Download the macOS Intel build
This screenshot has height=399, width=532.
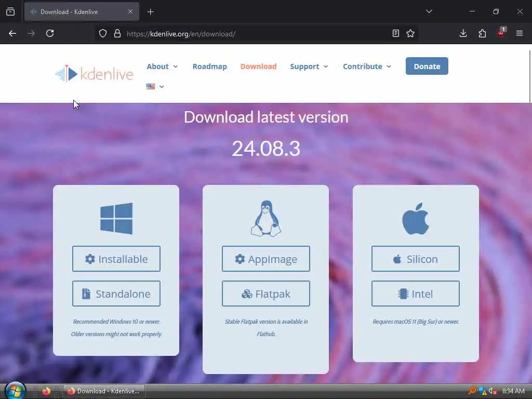(416, 294)
